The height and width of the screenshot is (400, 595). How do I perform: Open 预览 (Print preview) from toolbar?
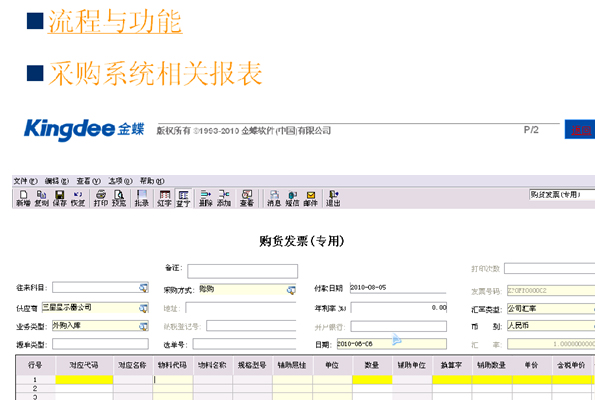119,198
